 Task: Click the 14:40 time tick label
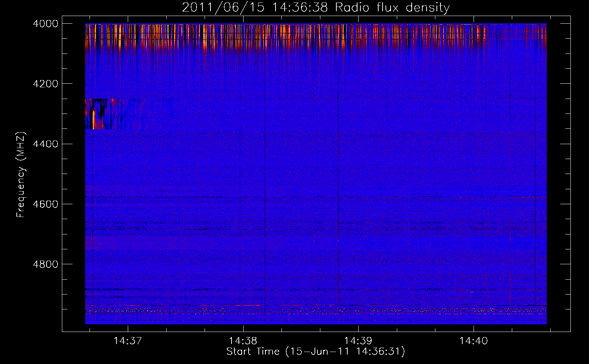(x=473, y=341)
